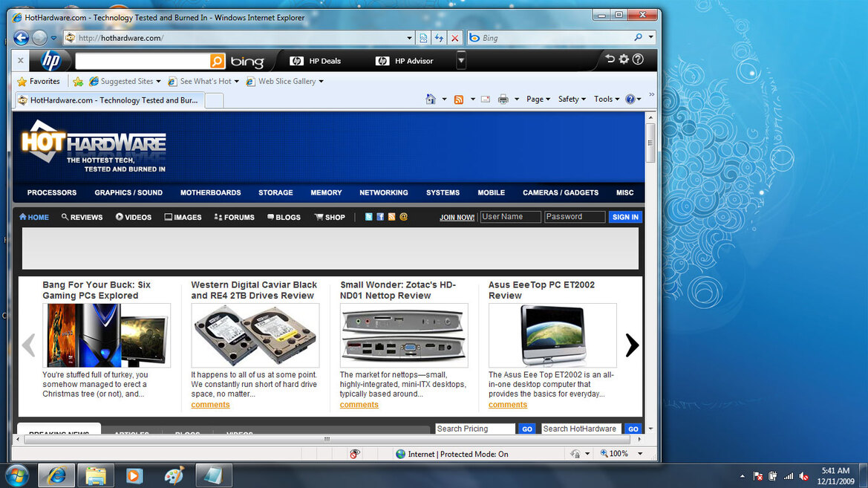Open the Favorites star button
Screen dimensions: 868x488
tap(38, 82)
